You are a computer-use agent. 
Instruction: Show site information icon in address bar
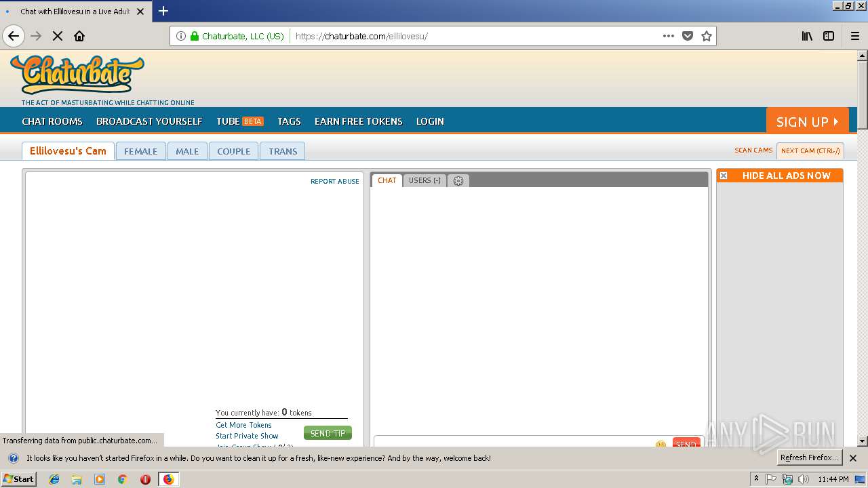pos(181,36)
